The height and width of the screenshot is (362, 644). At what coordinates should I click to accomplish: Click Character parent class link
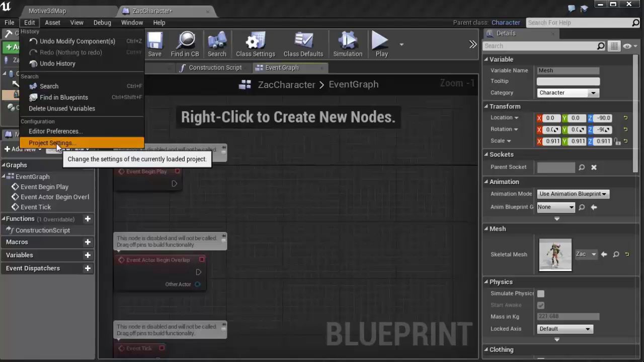[506, 23]
